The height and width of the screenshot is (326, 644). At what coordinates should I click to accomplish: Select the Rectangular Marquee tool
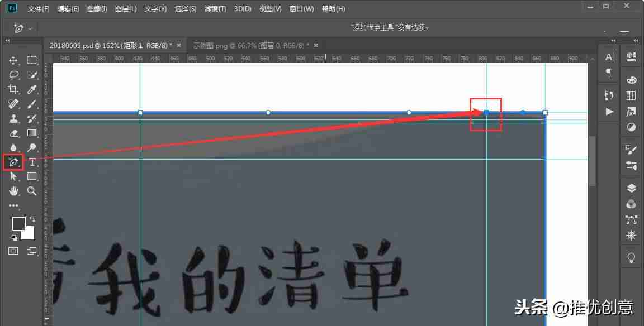32,60
